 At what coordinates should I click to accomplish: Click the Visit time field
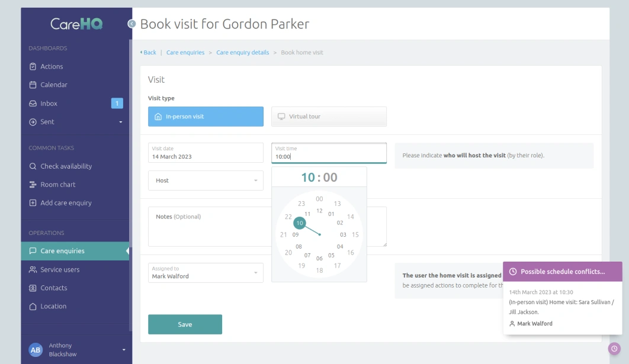pos(329,153)
